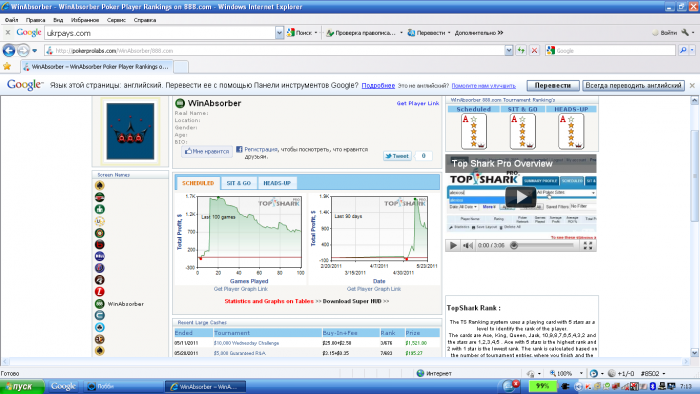Open the Favorites star in tab bar

[x=7, y=66]
